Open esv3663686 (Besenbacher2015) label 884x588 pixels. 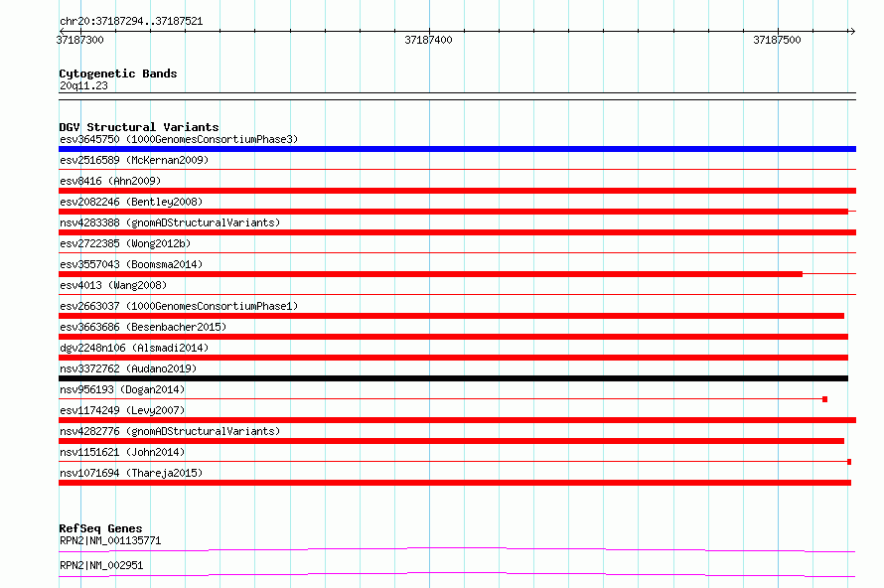pos(143,327)
